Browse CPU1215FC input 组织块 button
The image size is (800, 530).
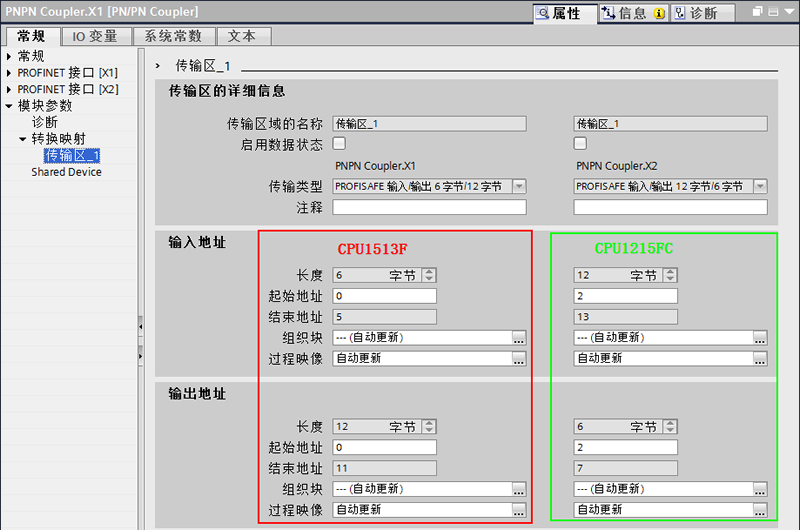pyautogui.click(x=760, y=338)
